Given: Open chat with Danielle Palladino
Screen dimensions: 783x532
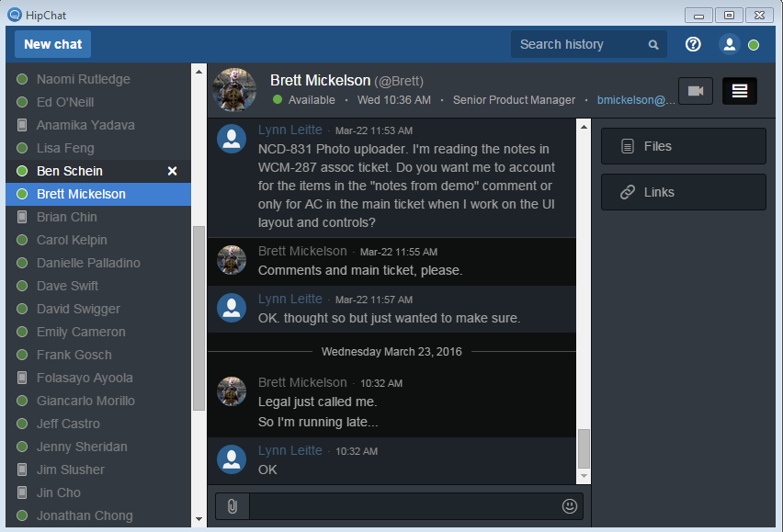Looking at the screenshot, I should (x=98, y=263).
